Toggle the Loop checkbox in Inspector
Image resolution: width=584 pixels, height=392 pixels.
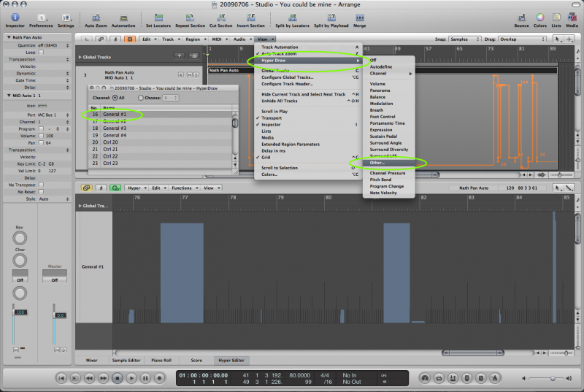tap(41, 53)
